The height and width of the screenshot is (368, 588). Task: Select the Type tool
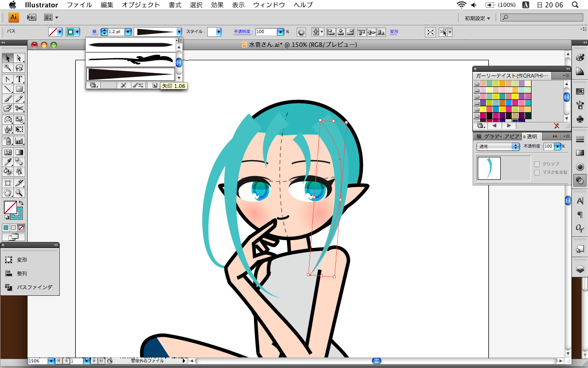click(19, 79)
